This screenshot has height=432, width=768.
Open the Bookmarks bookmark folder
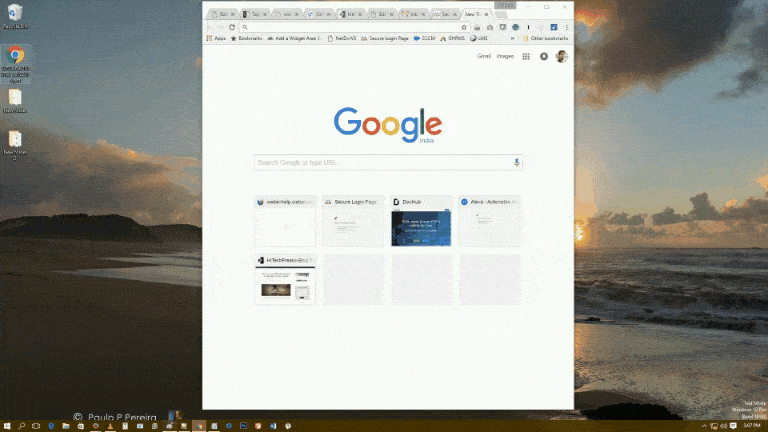[247, 38]
